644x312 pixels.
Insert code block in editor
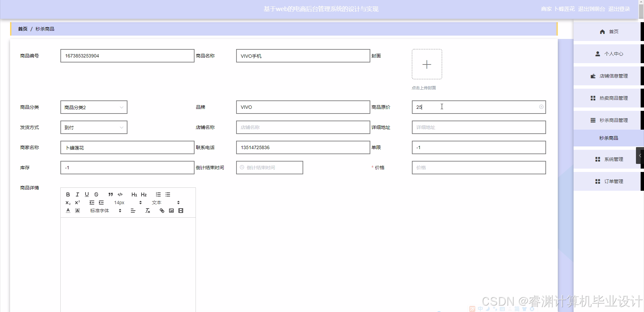(x=120, y=194)
